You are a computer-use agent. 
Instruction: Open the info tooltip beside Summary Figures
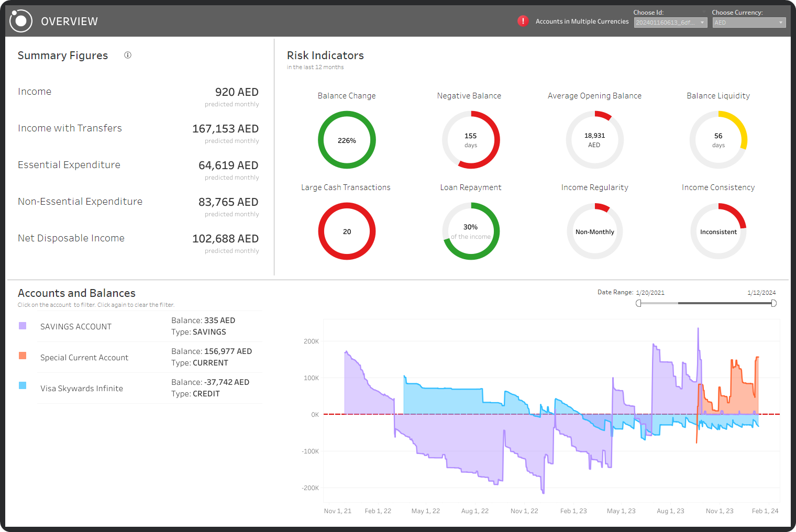tap(127, 55)
